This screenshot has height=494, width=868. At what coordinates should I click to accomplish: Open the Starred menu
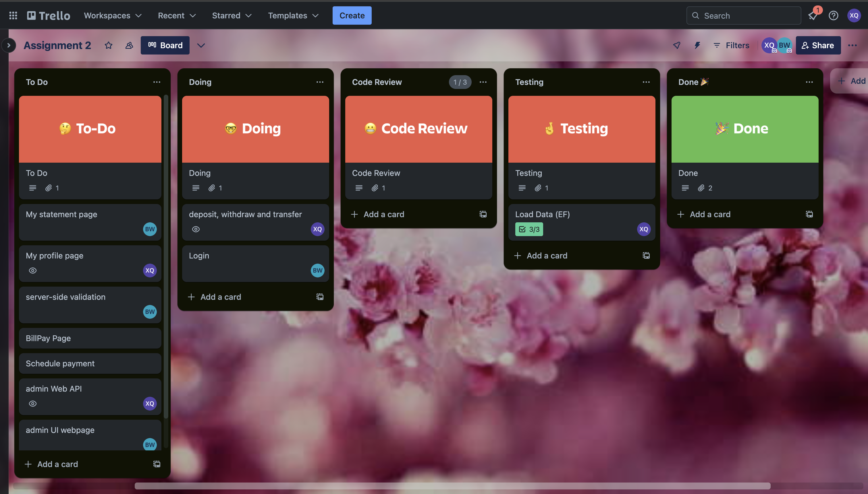pyautogui.click(x=232, y=15)
